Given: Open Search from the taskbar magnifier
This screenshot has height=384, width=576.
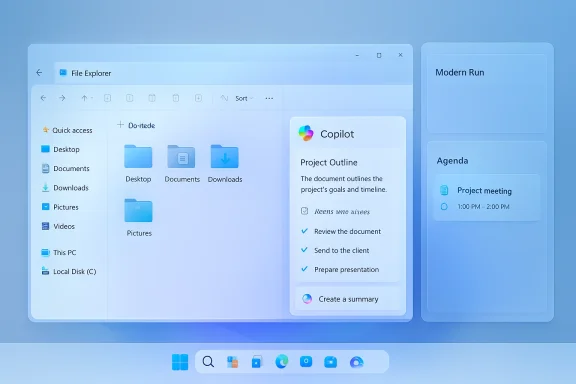Looking at the screenshot, I should (x=208, y=362).
